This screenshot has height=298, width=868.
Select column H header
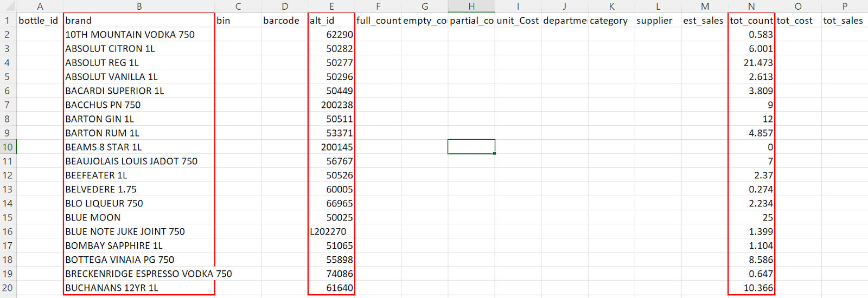[471, 7]
